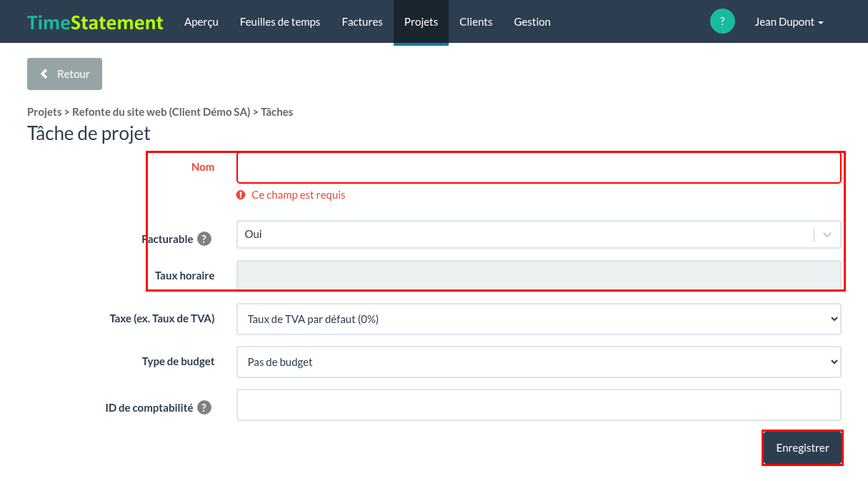Click the ID de comptabilité input
This screenshot has width=868, height=481.
(x=539, y=405)
